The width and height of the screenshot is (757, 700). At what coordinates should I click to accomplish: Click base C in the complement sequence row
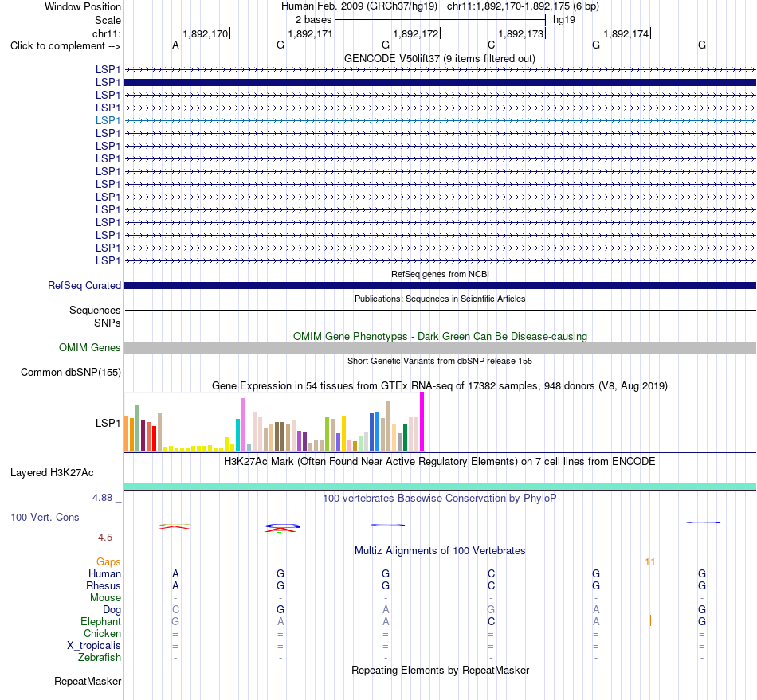(x=491, y=45)
